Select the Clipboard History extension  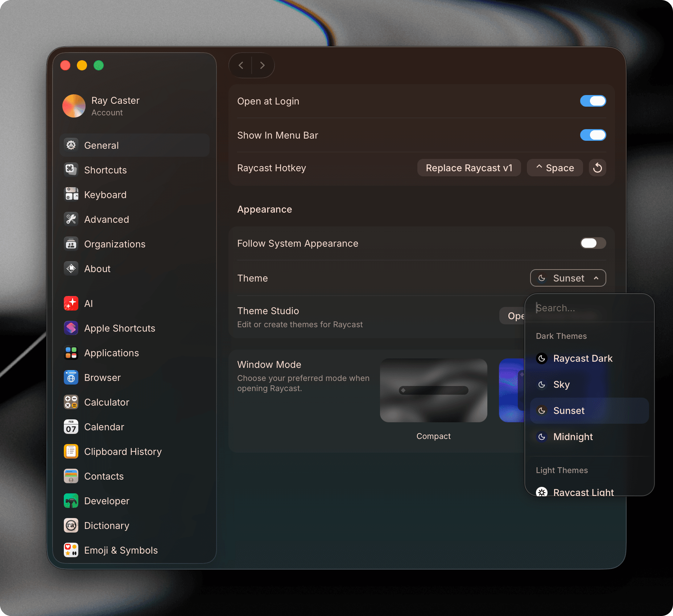coord(123,451)
